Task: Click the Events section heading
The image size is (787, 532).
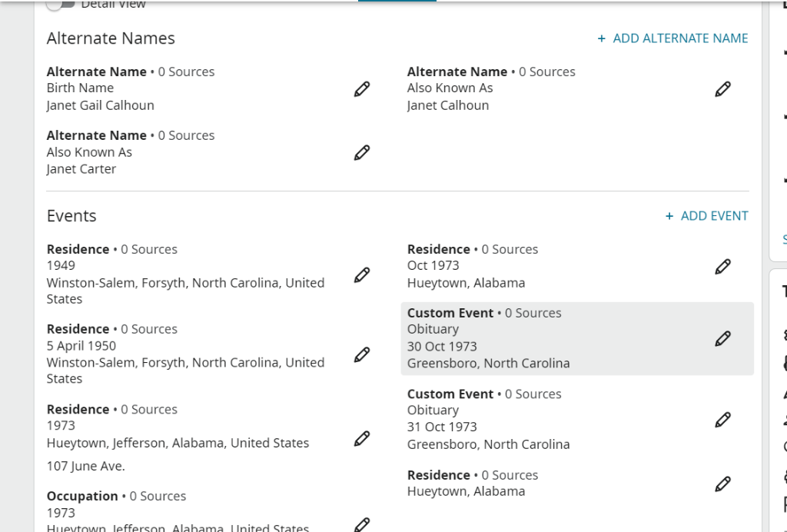Action: 71,216
